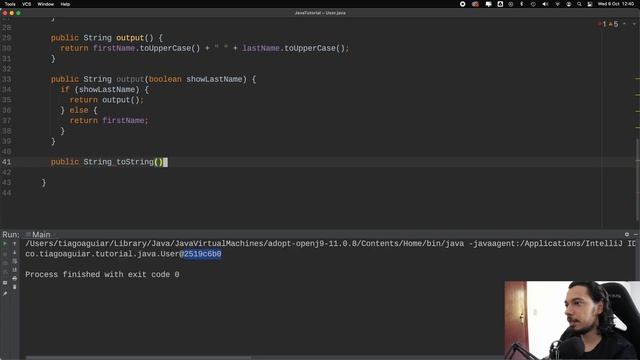This screenshot has height=360, width=640.
Task: Rerun Main with the green play icon
Action: pyautogui.click(x=5, y=244)
